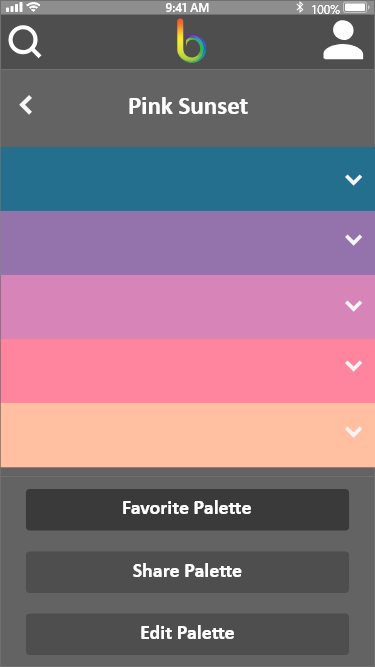Expand the teal blue color row chevron

click(353, 180)
